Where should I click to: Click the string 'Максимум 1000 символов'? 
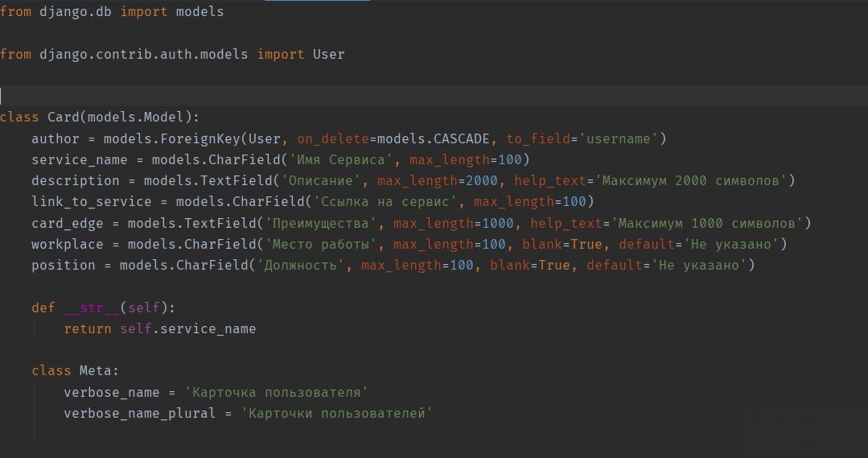(707, 224)
